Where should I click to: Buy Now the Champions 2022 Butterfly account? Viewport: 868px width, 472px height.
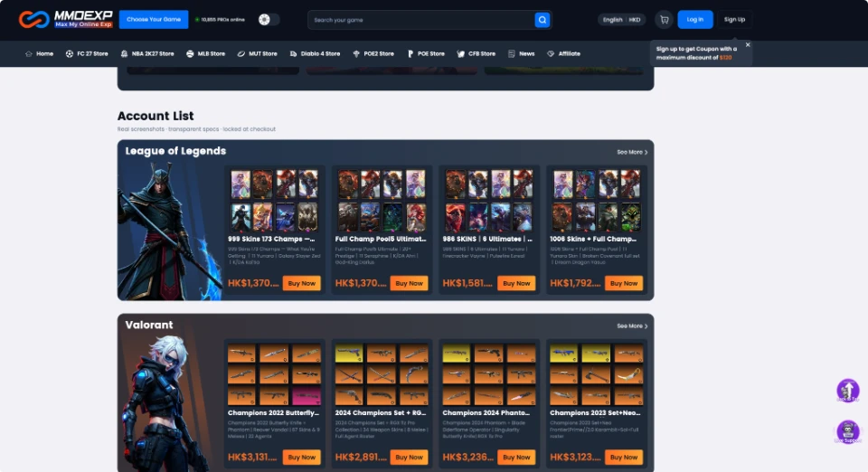(x=302, y=457)
